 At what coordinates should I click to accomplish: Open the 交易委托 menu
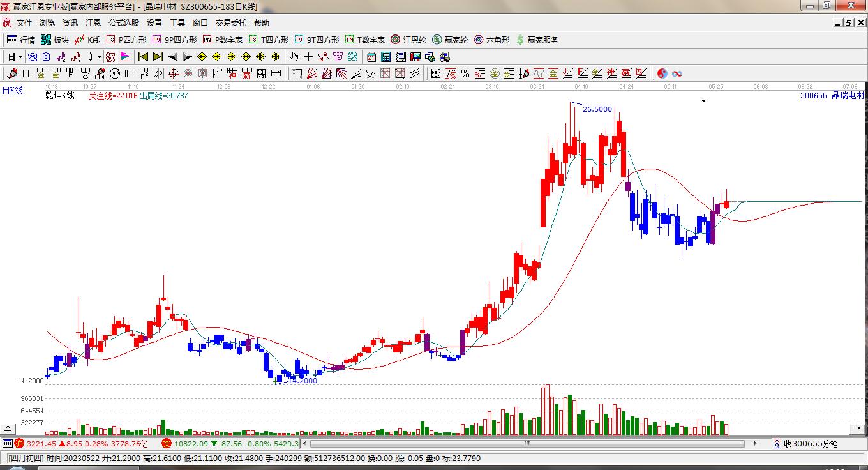230,23
